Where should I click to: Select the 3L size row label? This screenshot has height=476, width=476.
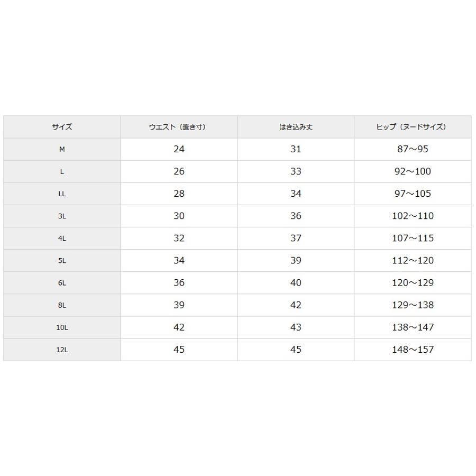(x=62, y=216)
